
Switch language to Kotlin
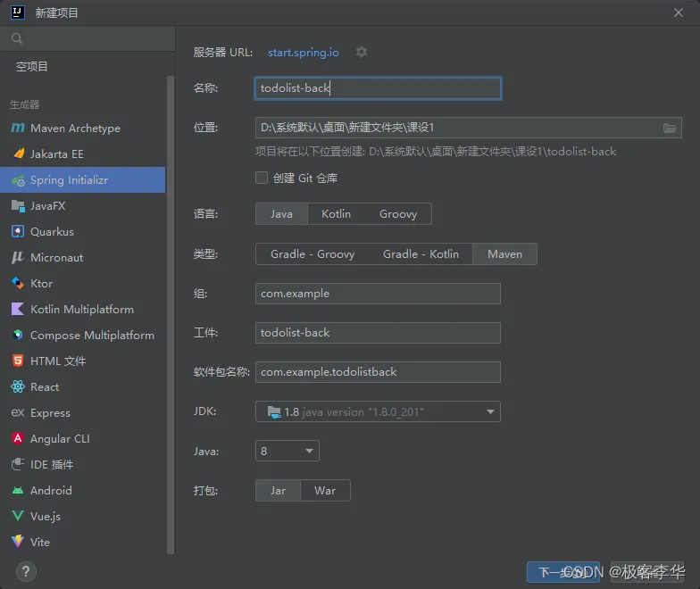(336, 214)
